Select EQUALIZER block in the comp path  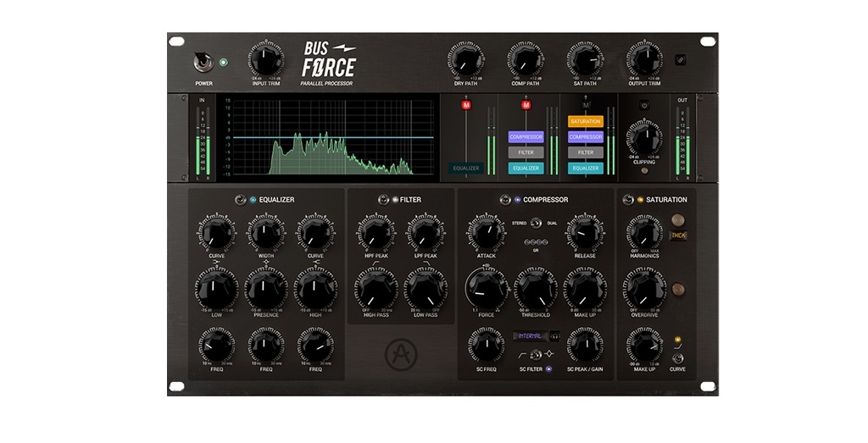[x=526, y=168]
